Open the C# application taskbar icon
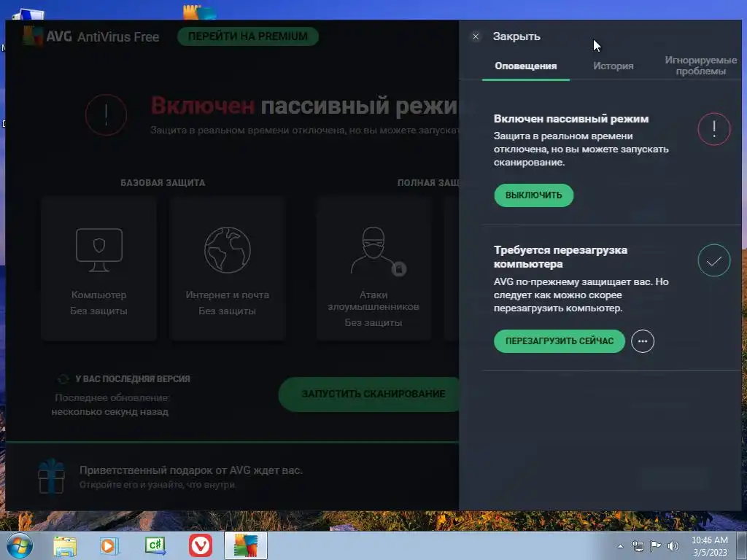 (155, 546)
